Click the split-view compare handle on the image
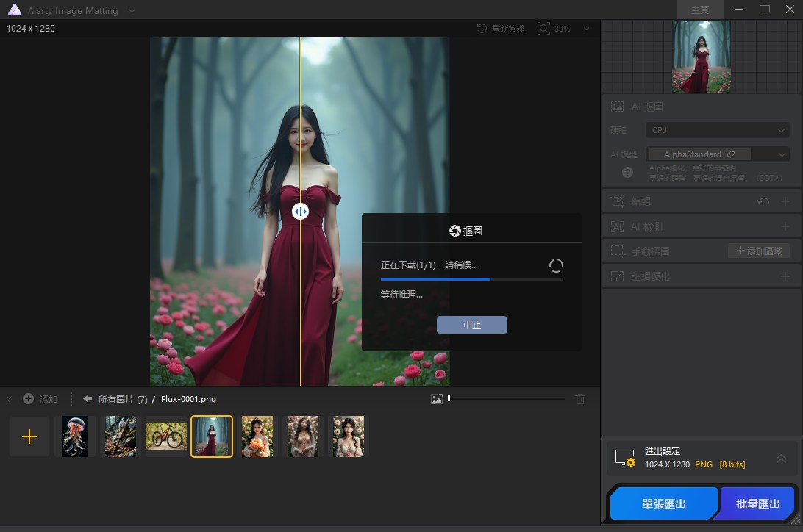 click(x=300, y=212)
